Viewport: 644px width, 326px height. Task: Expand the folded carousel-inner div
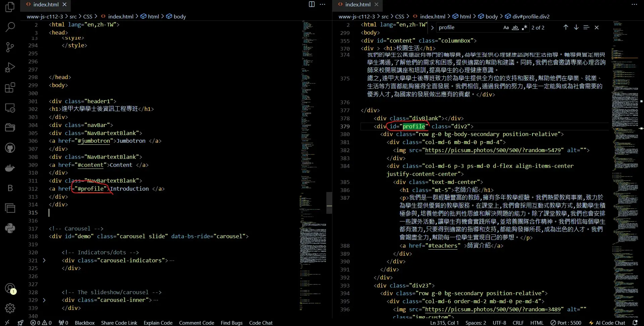(44, 300)
